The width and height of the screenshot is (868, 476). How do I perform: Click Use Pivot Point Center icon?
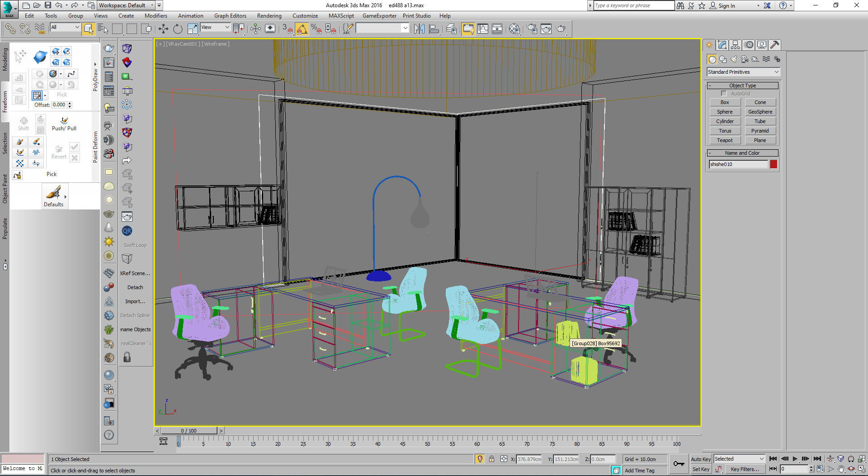239,29
